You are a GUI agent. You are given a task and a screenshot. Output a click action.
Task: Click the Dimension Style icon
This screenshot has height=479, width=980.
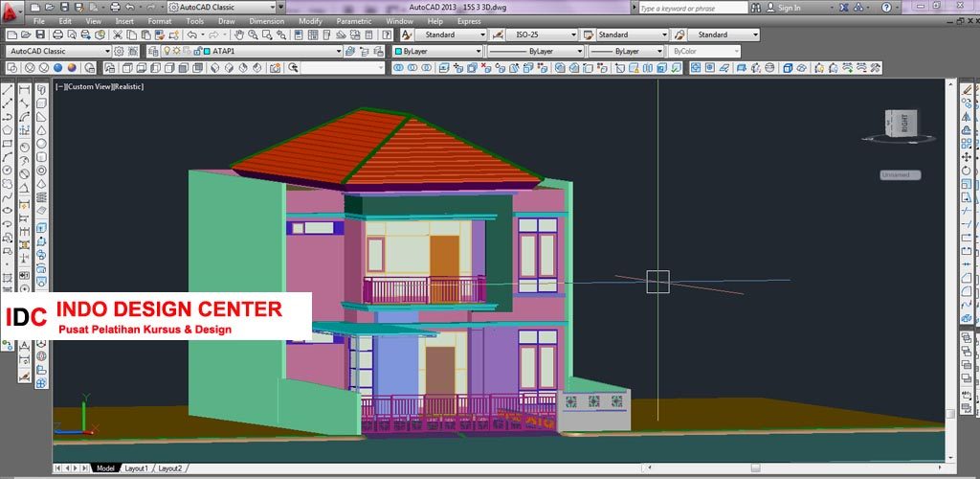click(498, 35)
